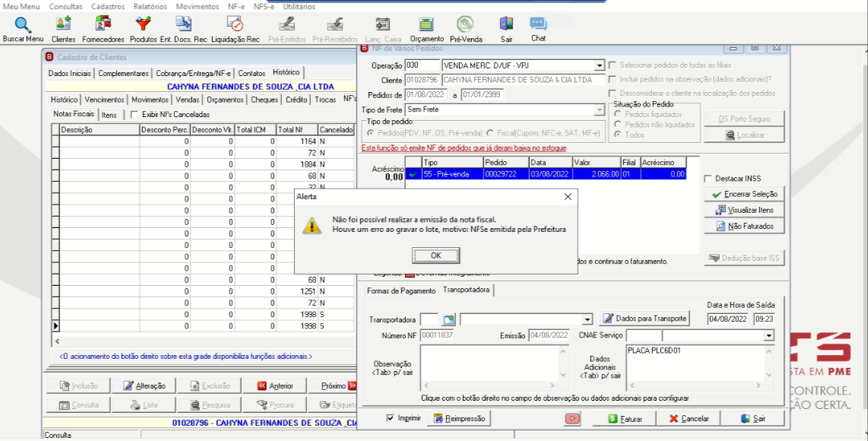The image size is (868, 441).
Task: Click the Não Faturados button
Action: [x=745, y=226]
